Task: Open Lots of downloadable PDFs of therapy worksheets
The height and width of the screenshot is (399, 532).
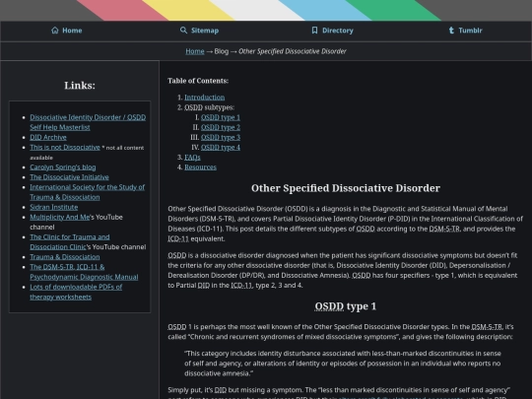Action: (76, 292)
